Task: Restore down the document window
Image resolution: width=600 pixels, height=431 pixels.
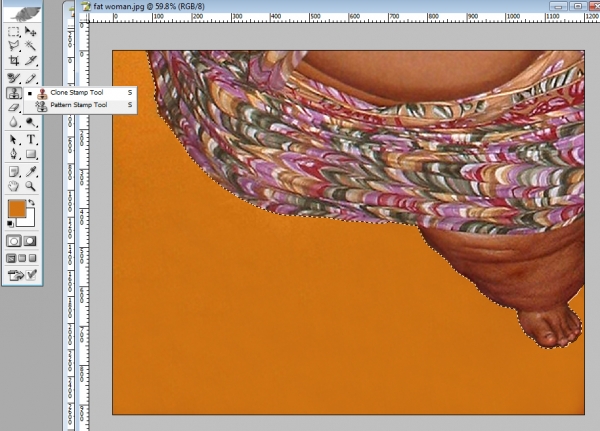Action: point(578,6)
